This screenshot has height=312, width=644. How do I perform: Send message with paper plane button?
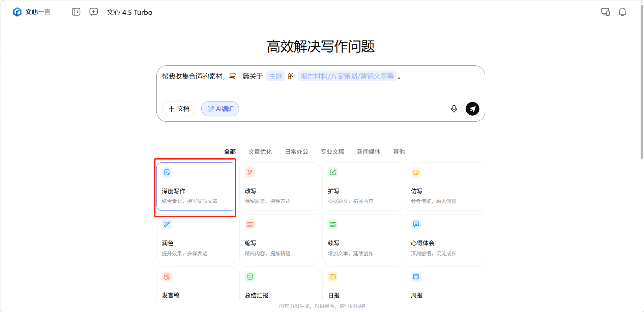coord(472,109)
